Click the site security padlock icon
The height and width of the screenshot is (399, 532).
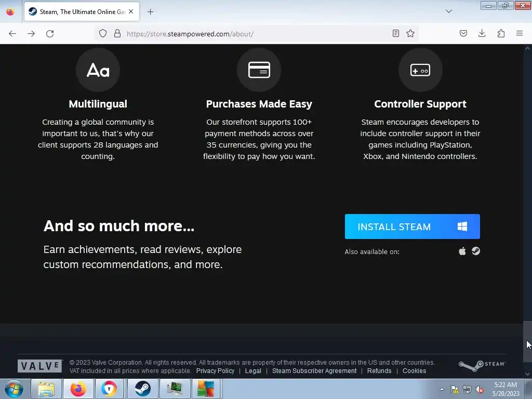pos(117,34)
